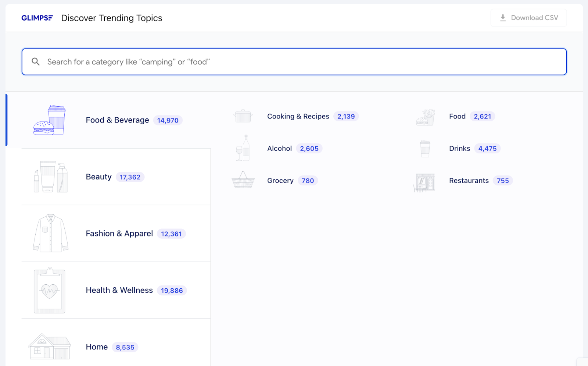
Task: Select the Alcohol wine bottle icon
Action: pos(243,148)
